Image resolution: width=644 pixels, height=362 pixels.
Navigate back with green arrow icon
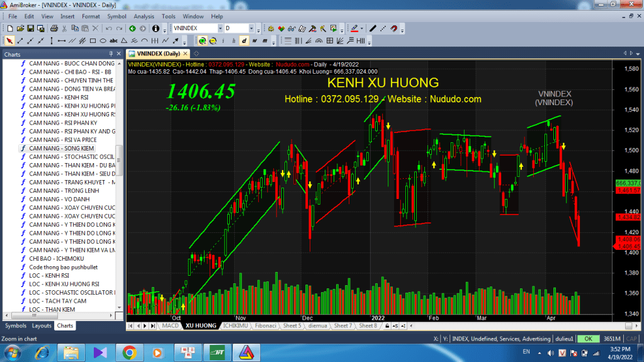point(132,28)
